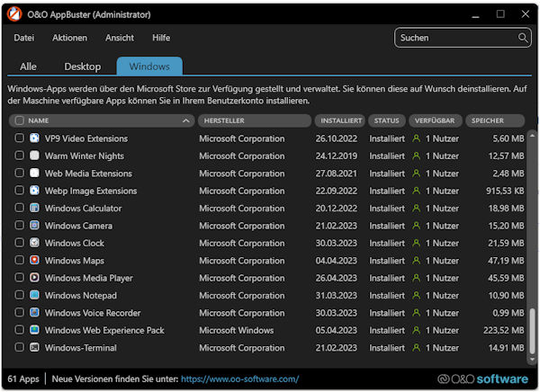The width and height of the screenshot is (540, 392).
Task: Click the Windows Calculator app icon
Action: pos(34,208)
